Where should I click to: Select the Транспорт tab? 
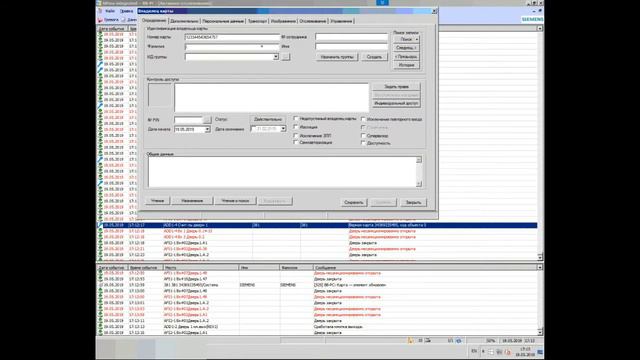coord(257,21)
